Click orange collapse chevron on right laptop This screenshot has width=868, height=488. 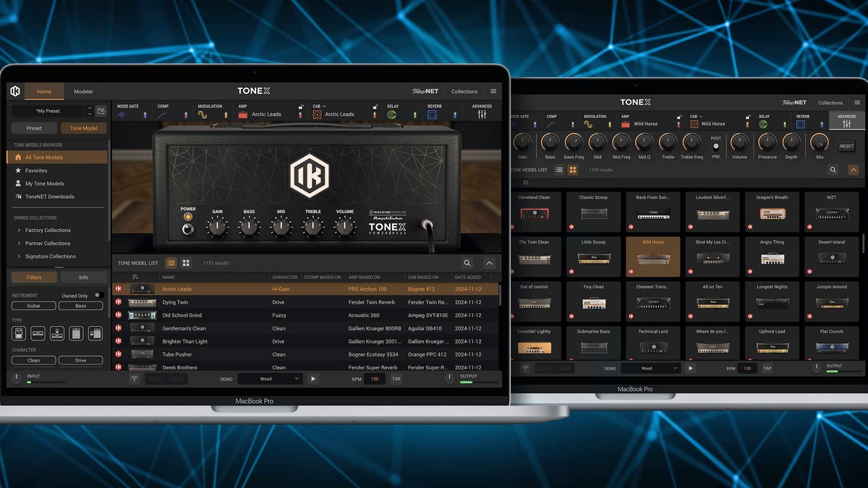point(854,170)
